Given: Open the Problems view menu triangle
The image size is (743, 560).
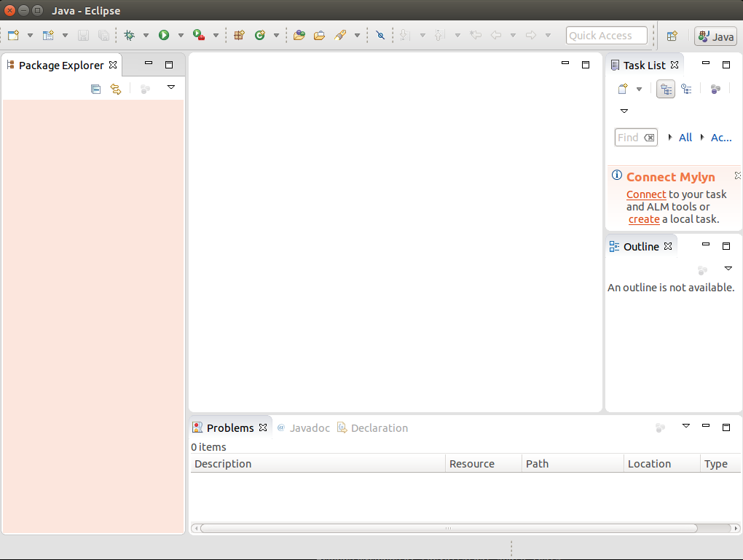Looking at the screenshot, I should pos(685,426).
